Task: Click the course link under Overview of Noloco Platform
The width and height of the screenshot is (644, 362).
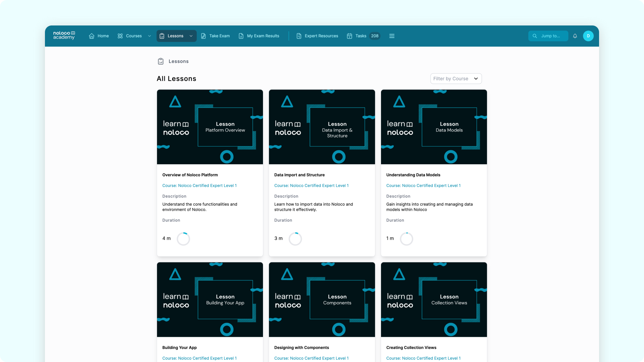Action: tap(199, 185)
